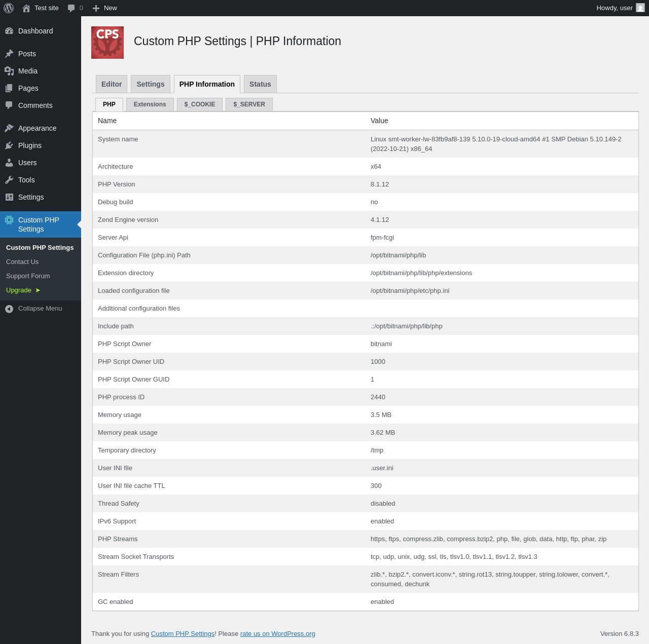Select the $_COOKIE sub-tab
Screen dimensions: 649x644
[200, 104]
